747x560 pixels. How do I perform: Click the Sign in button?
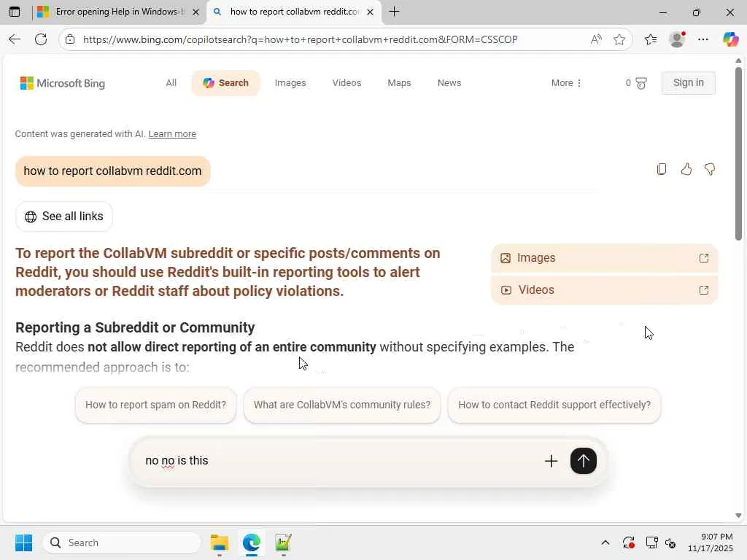[688, 83]
